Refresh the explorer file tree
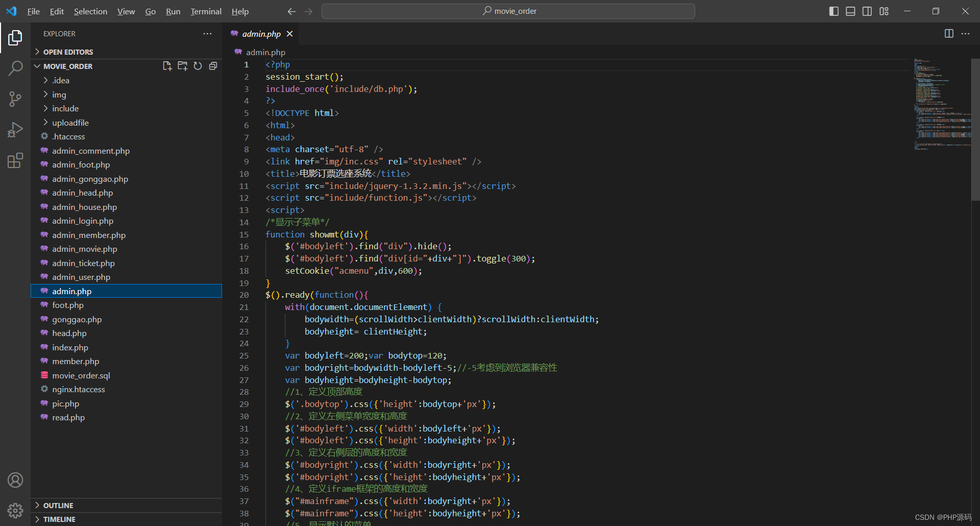This screenshot has height=526, width=980. (198, 66)
